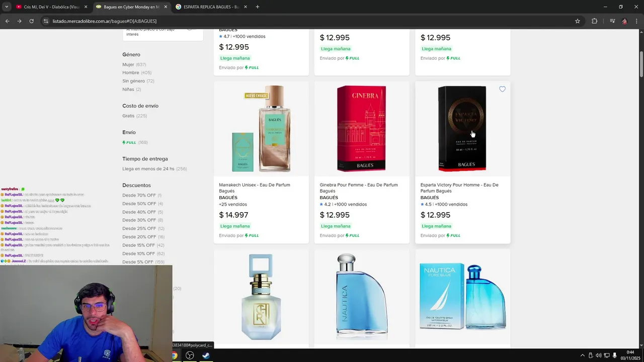The image size is (644, 362).
Task: Filter by Niñas gender
Action: 131,89
